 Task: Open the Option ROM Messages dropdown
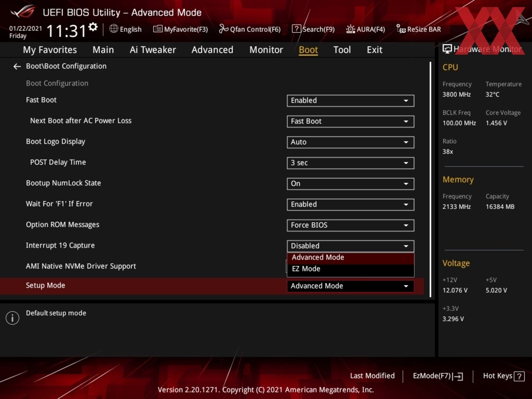350,225
